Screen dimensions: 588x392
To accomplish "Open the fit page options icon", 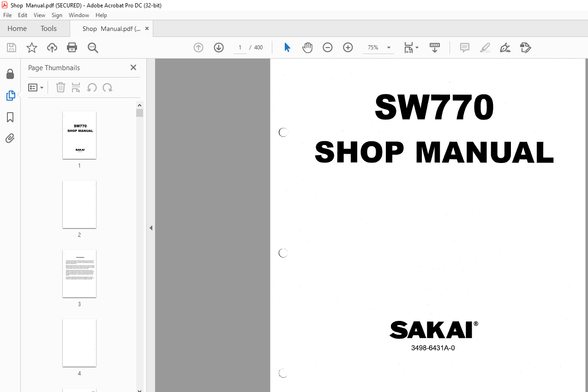I will click(x=411, y=48).
